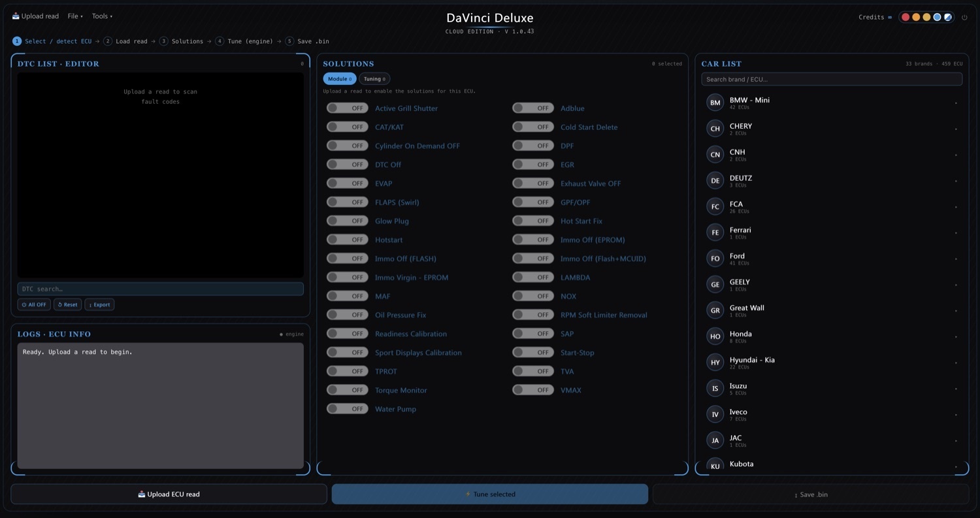The height and width of the screenshot is (518, 980).
Task: Expand the Hyundai - Kia row indicator
Action: pyautogui.click(x=956, y=363)
